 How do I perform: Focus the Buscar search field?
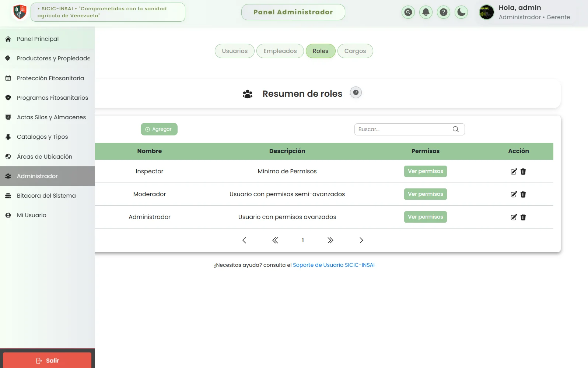pos(410,129)
